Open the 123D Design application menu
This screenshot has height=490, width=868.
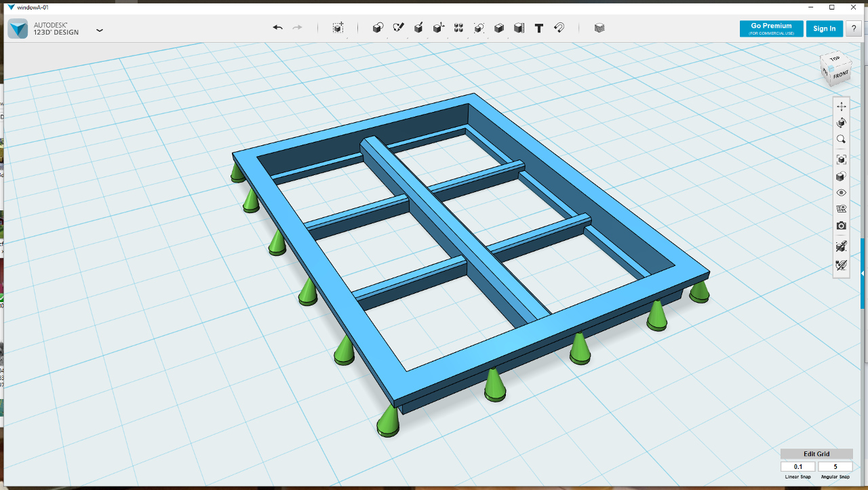pyautogui.click(x=100, y=31)
